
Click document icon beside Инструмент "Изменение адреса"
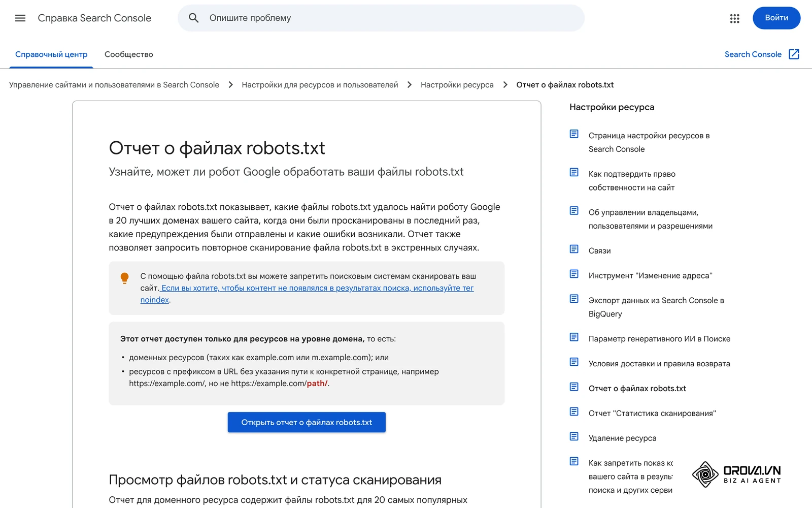point(574,274)
